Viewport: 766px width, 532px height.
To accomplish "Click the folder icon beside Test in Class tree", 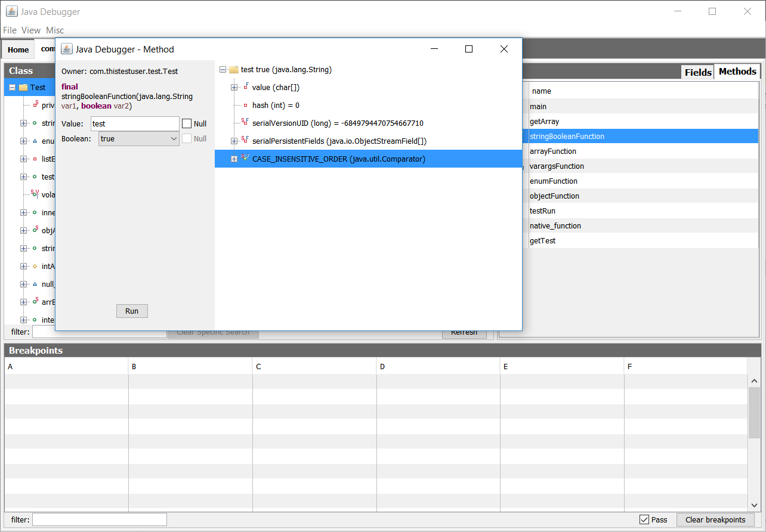I will pos(23,87).
